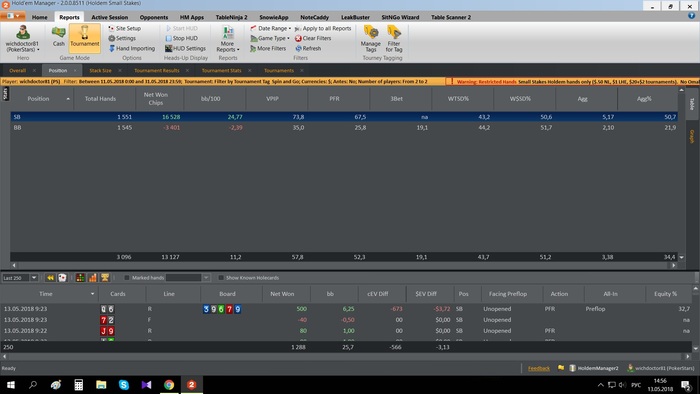Sort hands by the Time column
The height and width of the screenshot is (394, 700).
[46, 294]
